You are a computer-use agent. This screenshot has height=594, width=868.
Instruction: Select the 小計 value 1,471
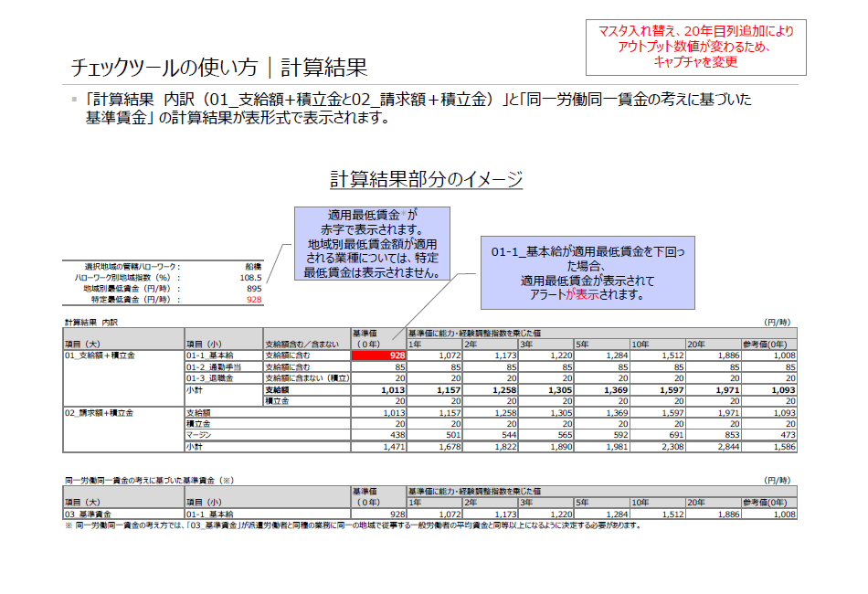(x=378, y=447)
